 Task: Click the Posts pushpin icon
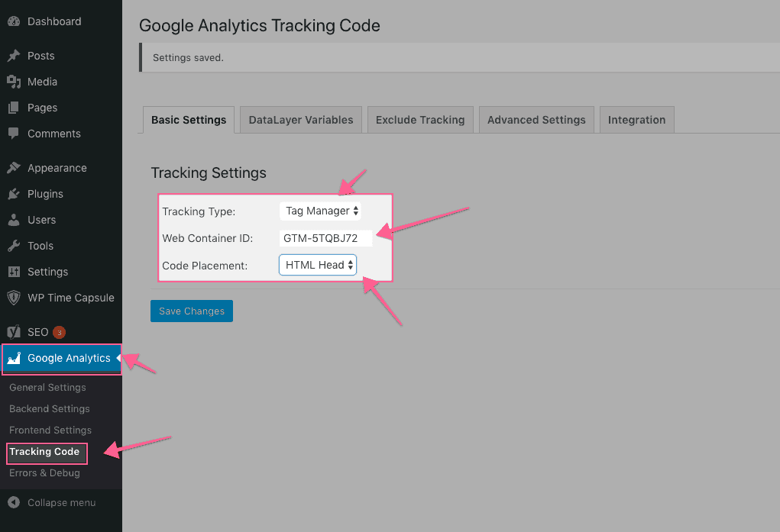tap(14, 56)
